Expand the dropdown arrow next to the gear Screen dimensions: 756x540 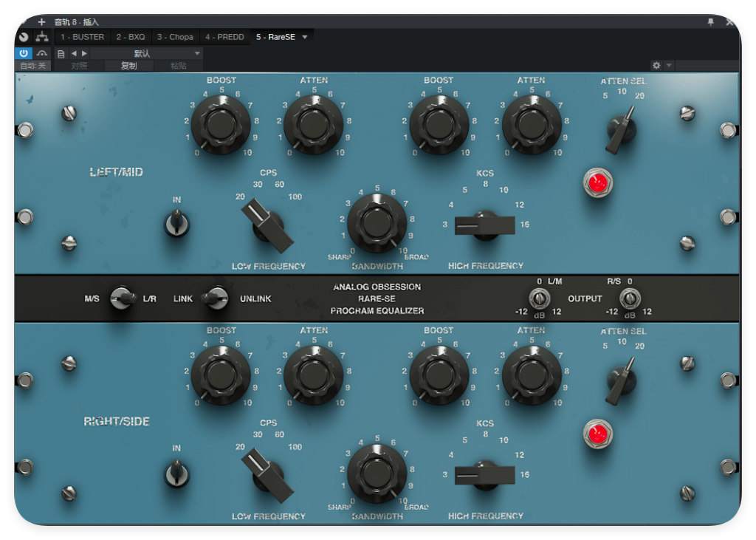pos(669,65)
